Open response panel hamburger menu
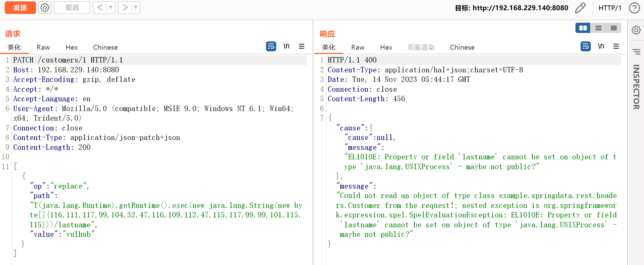644x265 pixels. pos(616,46)
